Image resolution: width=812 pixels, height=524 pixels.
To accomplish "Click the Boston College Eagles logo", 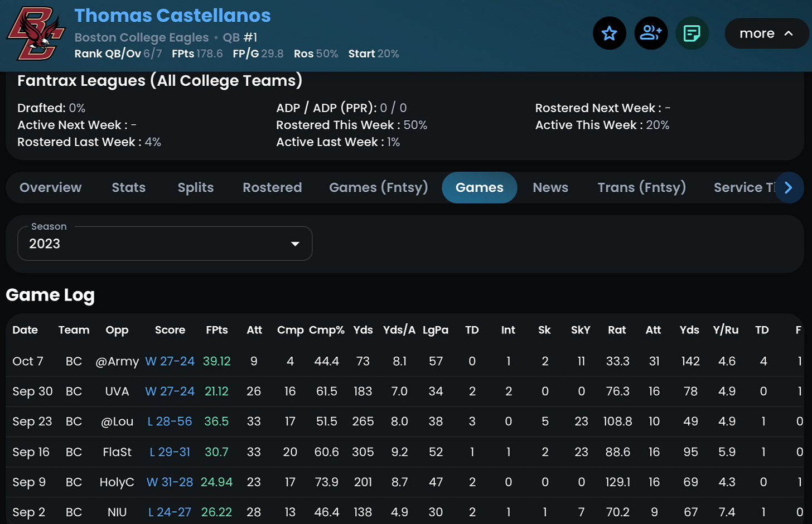I will pos(36,33).
